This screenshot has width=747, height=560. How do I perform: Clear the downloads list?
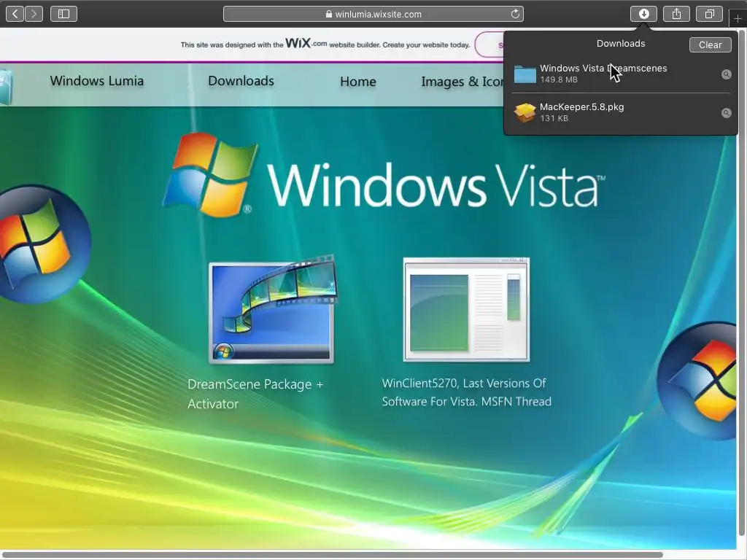(x=710, y=44)
